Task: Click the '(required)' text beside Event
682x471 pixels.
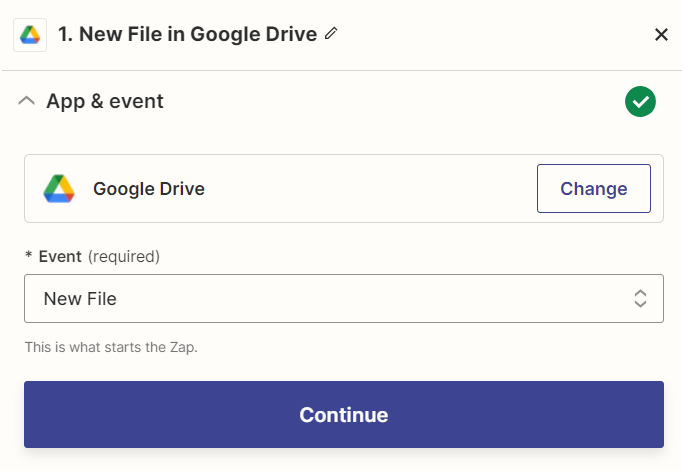Action: 124,256
